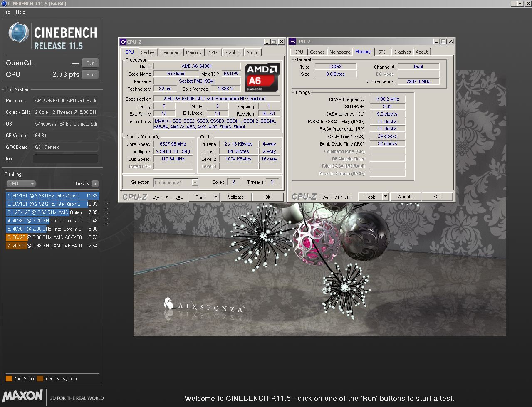Click Tools button in left CPU-Z window
This screenshot has width=532, height=407.
(201, 197)
